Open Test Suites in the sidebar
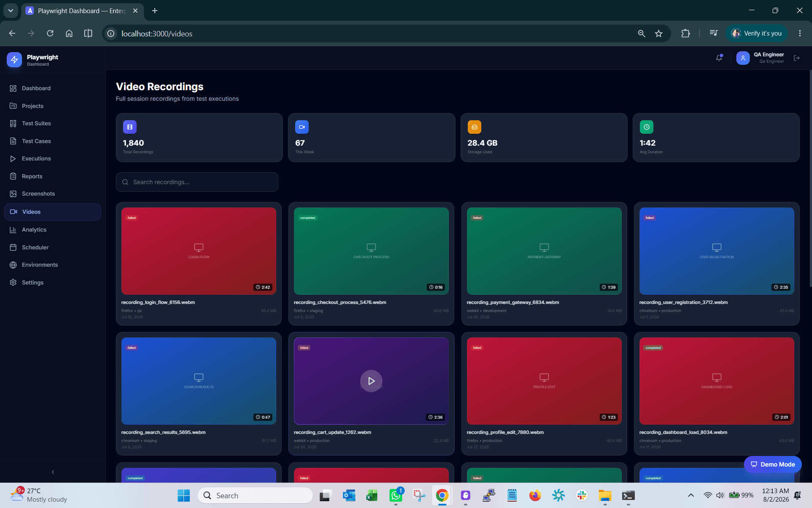 (x=52, y=123)
